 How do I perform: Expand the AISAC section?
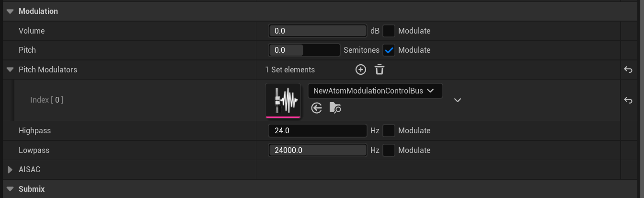point(10,170)
